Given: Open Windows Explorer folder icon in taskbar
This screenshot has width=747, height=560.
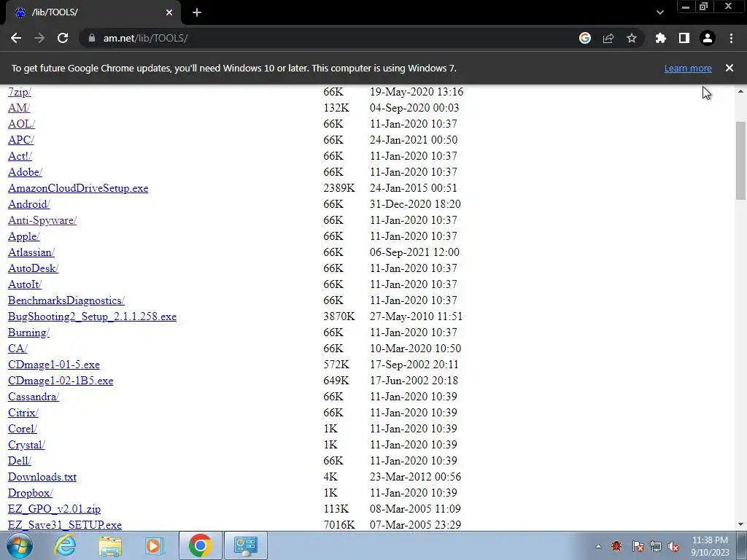Looking at the screenshot, I should point(110,545).
